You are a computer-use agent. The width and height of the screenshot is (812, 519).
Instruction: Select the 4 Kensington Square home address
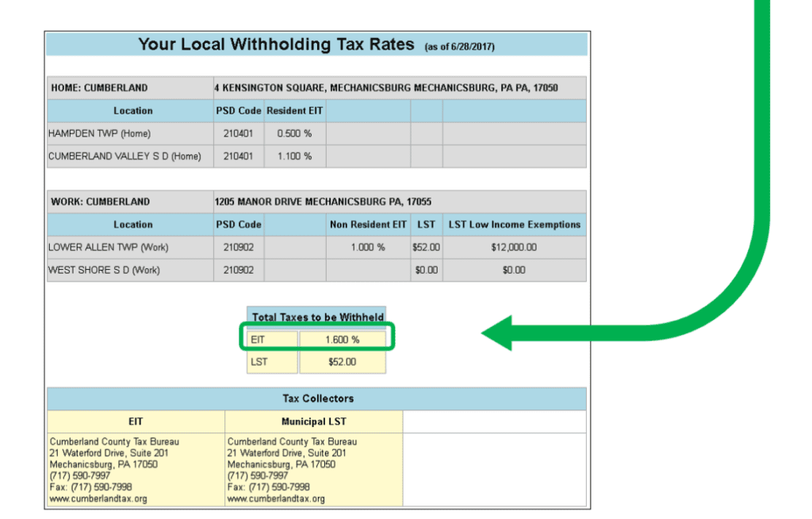coord(385,88)
